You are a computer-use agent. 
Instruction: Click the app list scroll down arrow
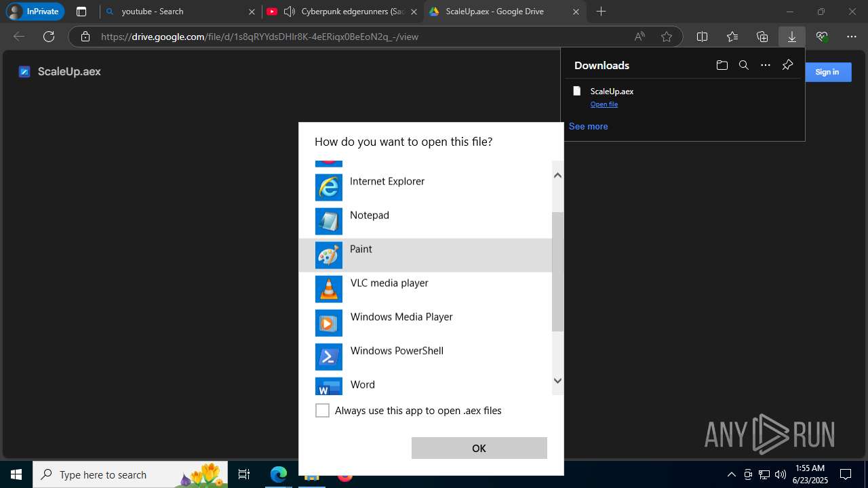point(557,381)
